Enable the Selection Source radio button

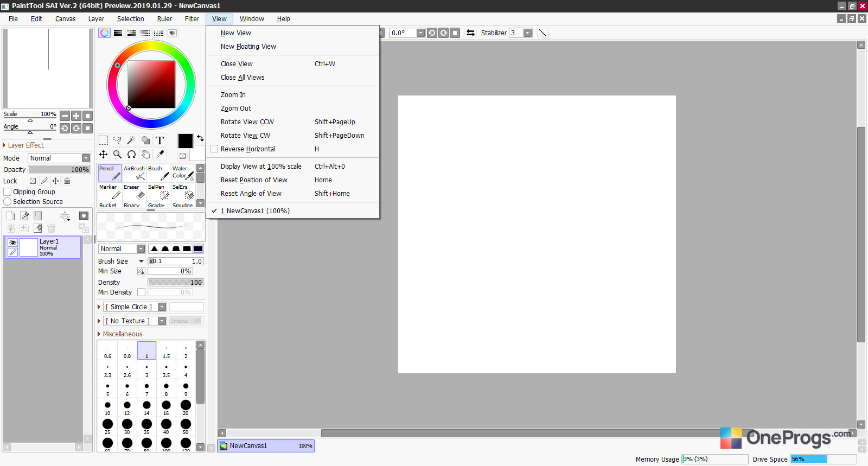(8, 202)
